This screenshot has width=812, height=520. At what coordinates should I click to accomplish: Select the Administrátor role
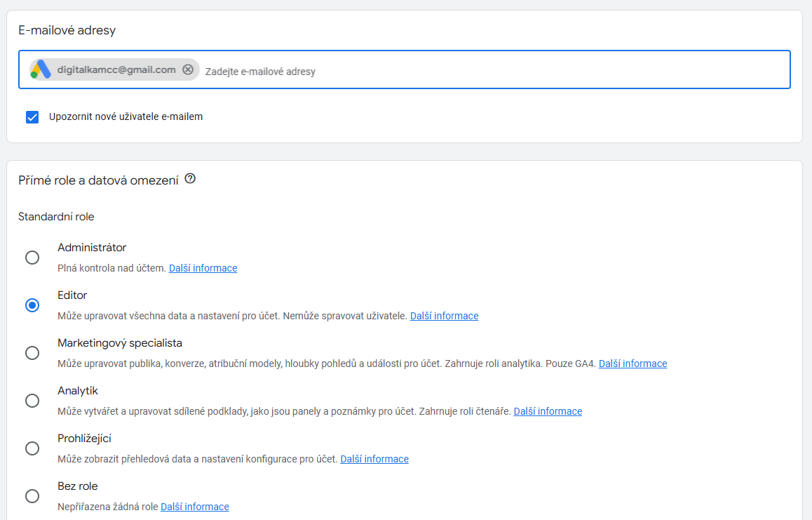point(32,258)
